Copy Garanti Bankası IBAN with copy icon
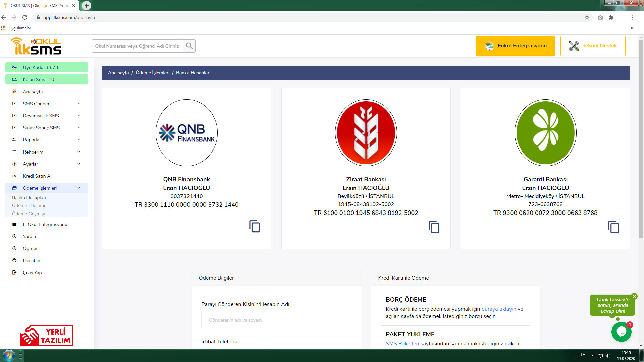 613,227
